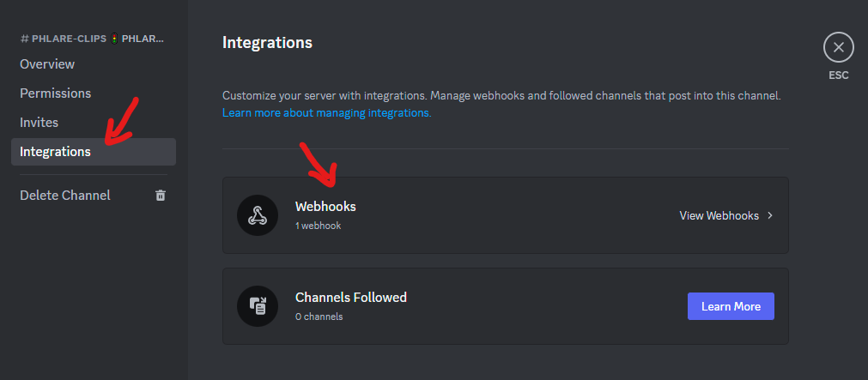Click the Webhooks circular icon
The image size is (868, 380).
[258, 215]
